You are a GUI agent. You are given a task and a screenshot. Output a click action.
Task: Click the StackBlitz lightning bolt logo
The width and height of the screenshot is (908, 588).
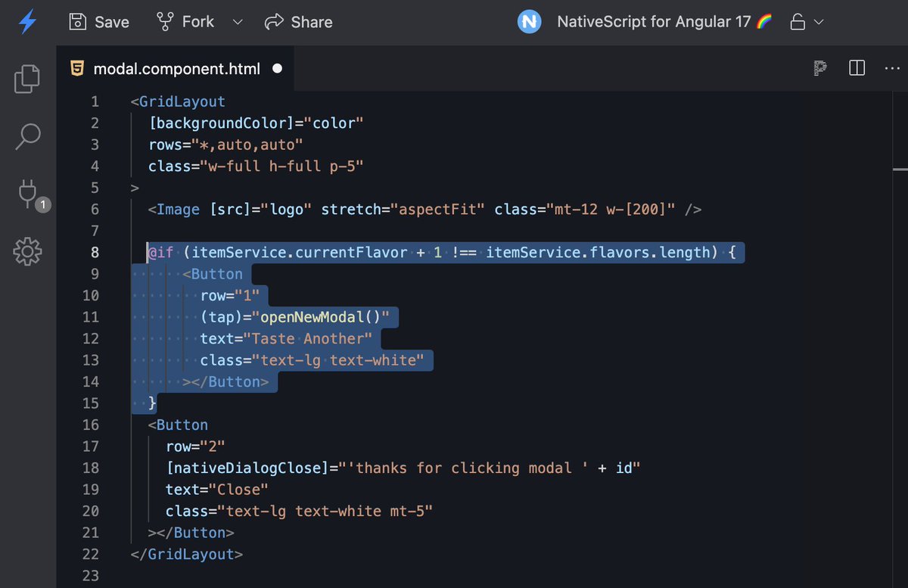pyautogui.click(x=28, y=22)
